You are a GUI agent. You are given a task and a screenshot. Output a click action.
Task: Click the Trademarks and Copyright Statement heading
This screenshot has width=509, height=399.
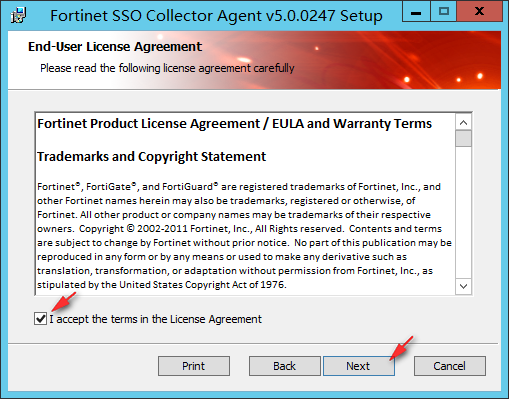(151, 156)
